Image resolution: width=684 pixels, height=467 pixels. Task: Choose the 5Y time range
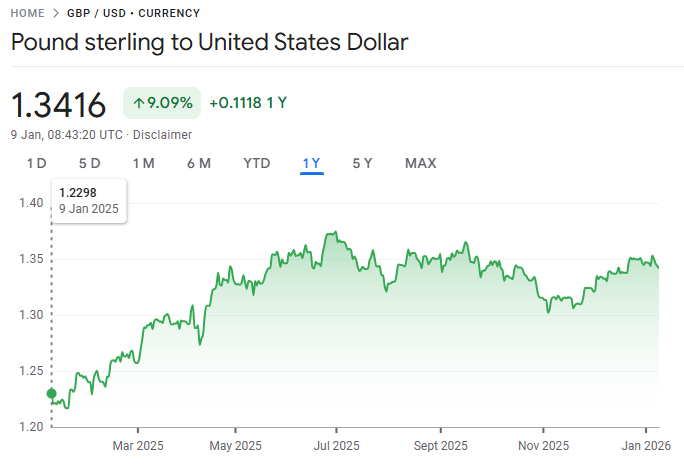click(362, 163)
